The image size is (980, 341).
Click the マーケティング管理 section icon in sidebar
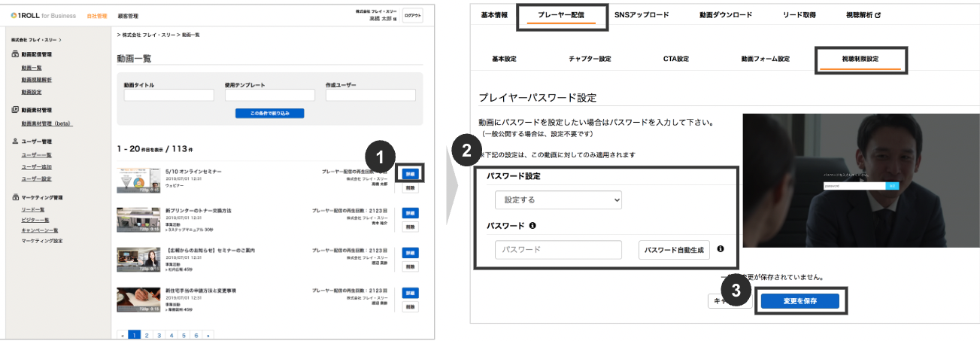click(15, 196)
